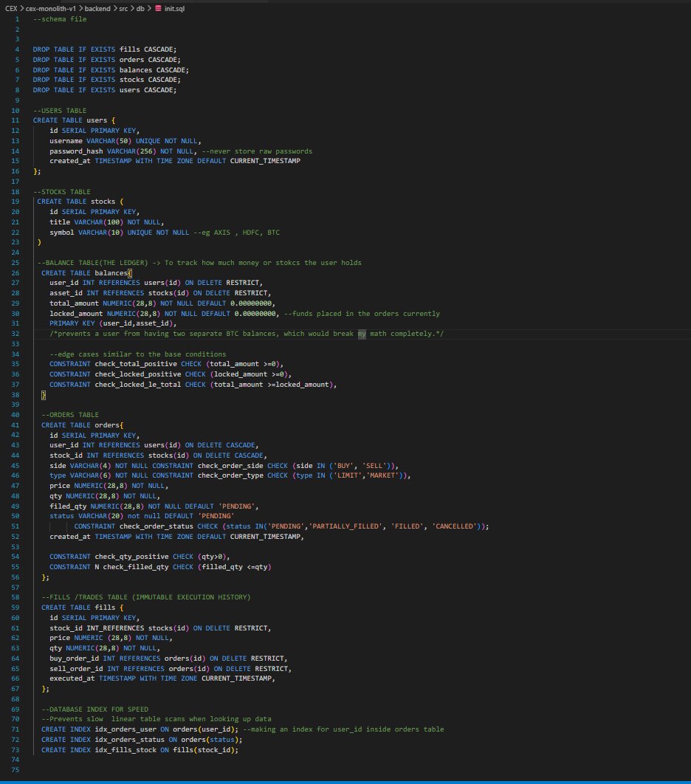Viewport: 691px width, 784px height.
Task: Select the 'password_hash' column name
Action: coord(76,151)
